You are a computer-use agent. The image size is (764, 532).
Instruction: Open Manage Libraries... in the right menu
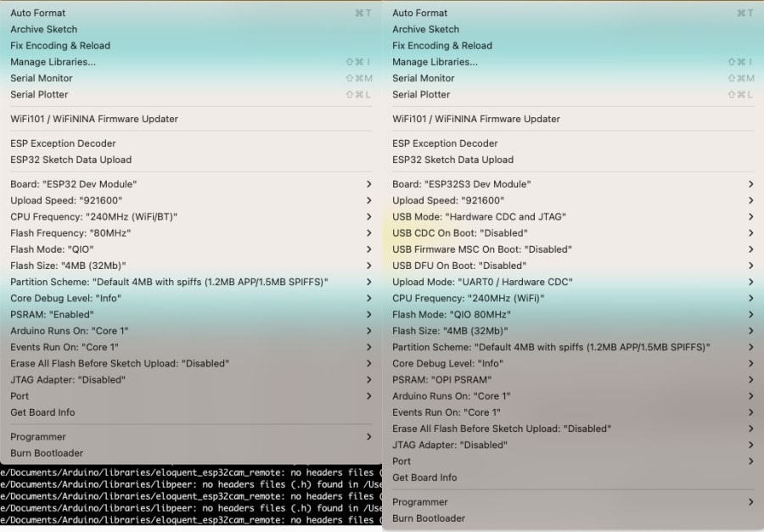pyautogui.click(x=573, y=62)
